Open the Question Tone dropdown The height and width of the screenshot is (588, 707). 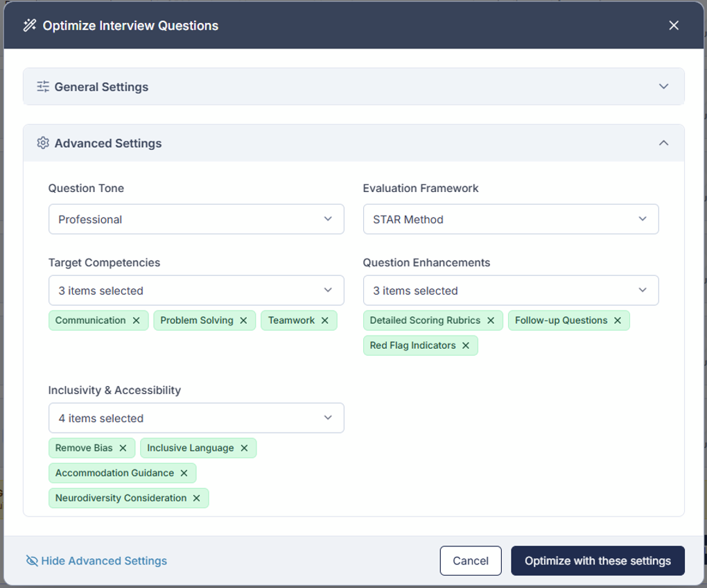pos(196,219)
